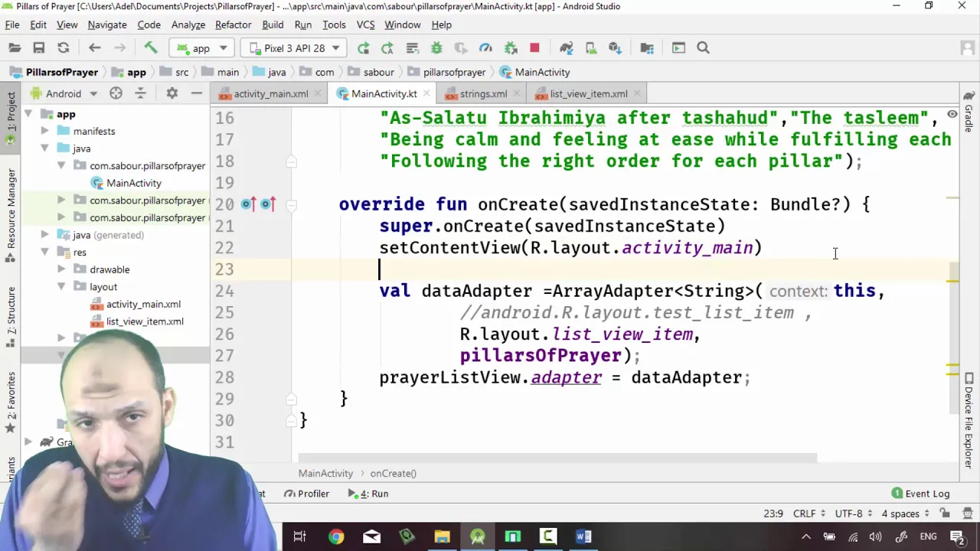Screen dimensions: 980x551
Task: Collapse the app module tree node
Action: pyautogui.click(x=28, y=114)
